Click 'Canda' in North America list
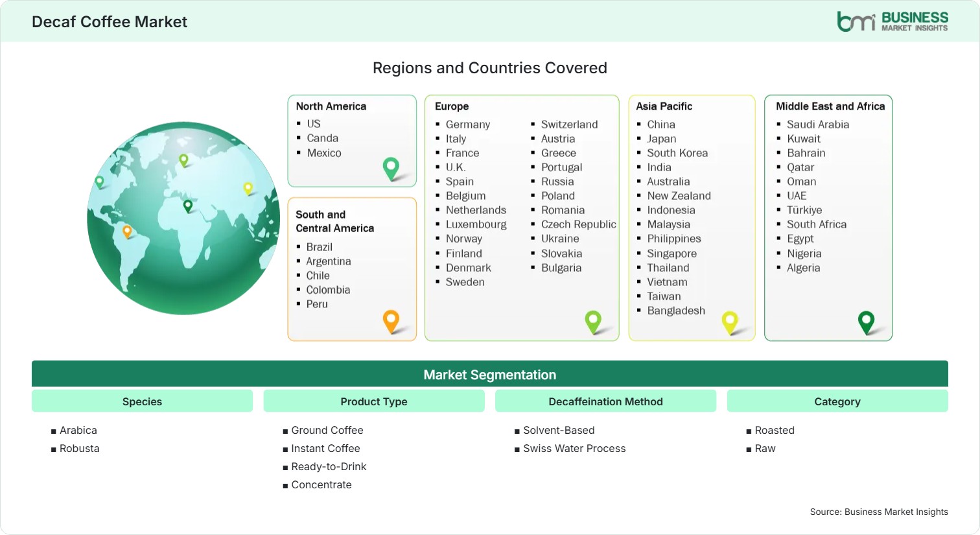Image resolution: width=980 pixels, height=535 pixels. (x=323, y=138)
